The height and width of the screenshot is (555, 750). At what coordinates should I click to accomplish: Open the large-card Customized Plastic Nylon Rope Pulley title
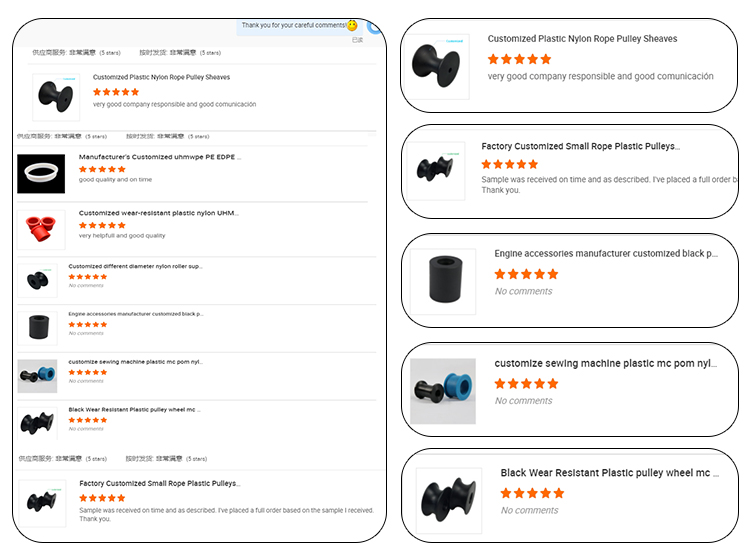[582, 39]
